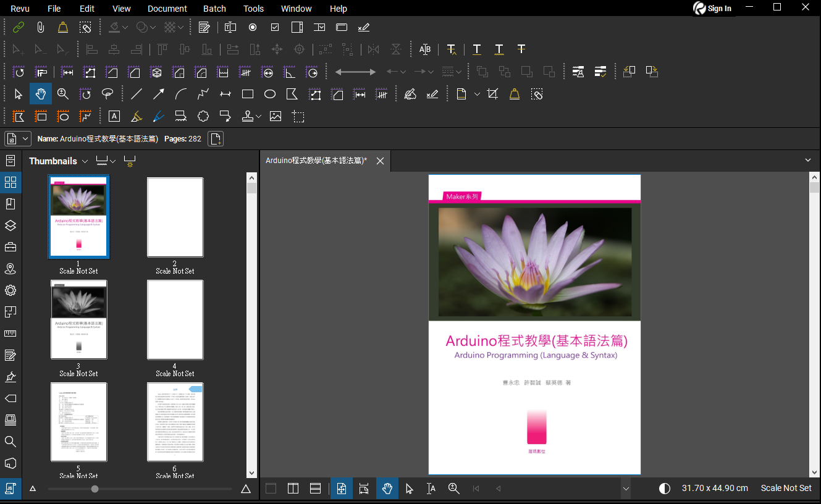Screen dimensions: 821x504
Task: Open the file properties dropdown beside Name
Action: coord(25,139)
